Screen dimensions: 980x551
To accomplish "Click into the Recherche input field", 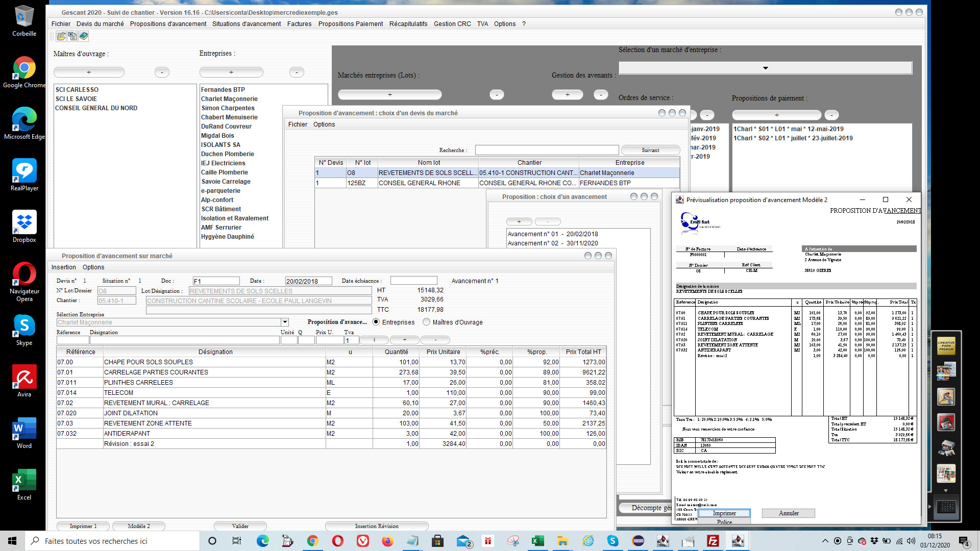I will point(547,150).
